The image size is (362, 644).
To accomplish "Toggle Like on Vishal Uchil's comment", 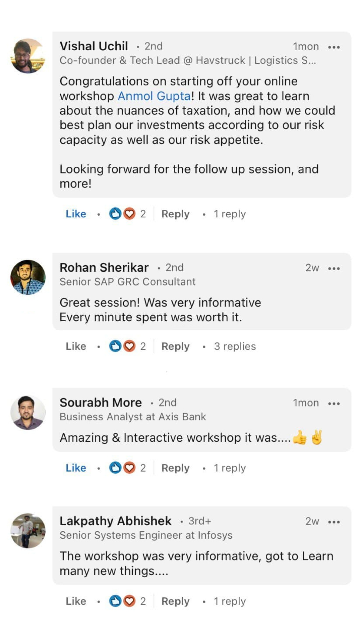I will click(x=76, y=214).
